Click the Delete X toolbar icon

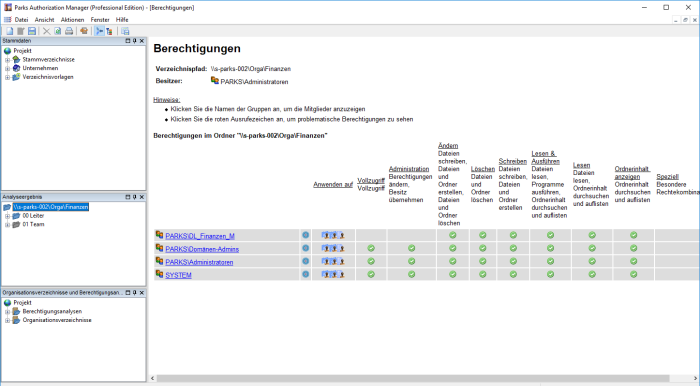point(46,31)
